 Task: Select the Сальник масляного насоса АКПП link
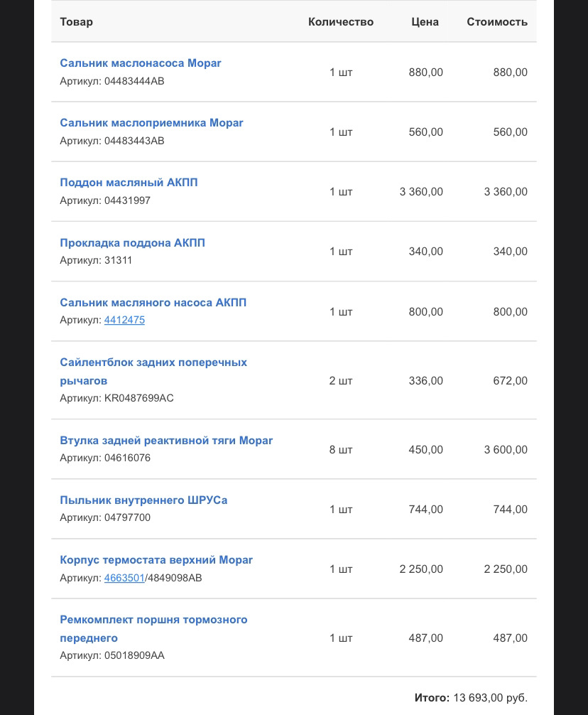pos(153,303)
